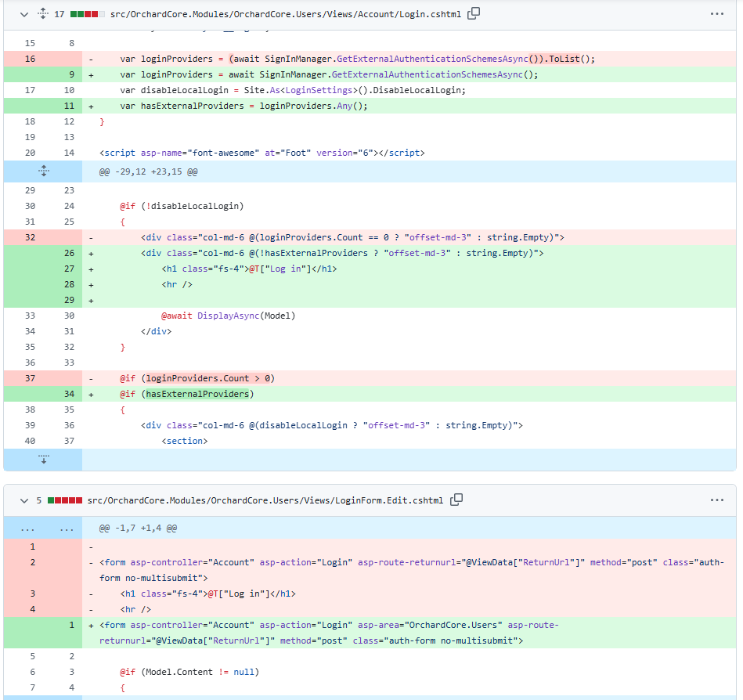
Task: Click the removed '<h1 class="fs-4">' line 3
Action: tap(208, 594)
